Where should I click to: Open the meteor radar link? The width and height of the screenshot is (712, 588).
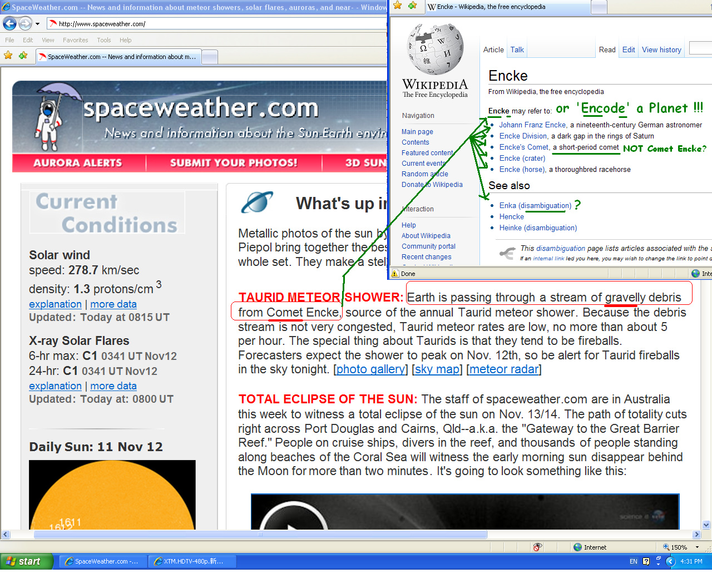pos(504,369)
